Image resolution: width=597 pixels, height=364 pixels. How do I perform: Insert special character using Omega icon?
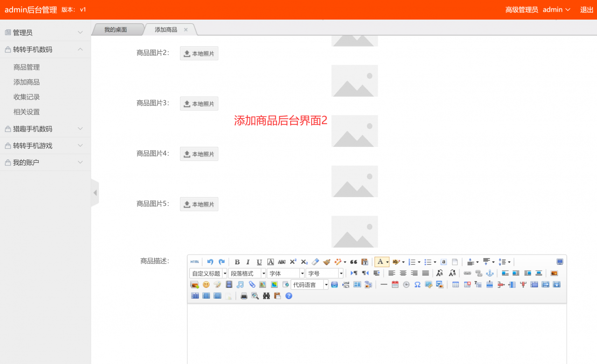click(417, 284)
